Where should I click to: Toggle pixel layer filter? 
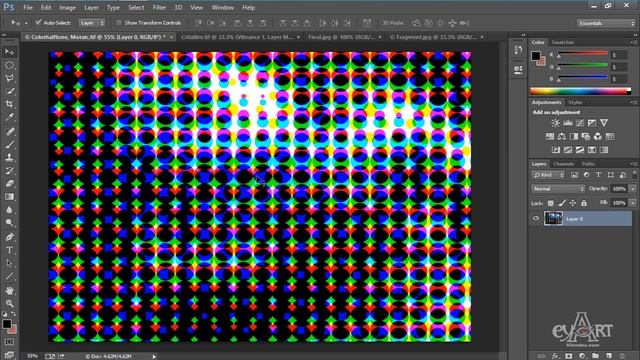tap(574, 175)
